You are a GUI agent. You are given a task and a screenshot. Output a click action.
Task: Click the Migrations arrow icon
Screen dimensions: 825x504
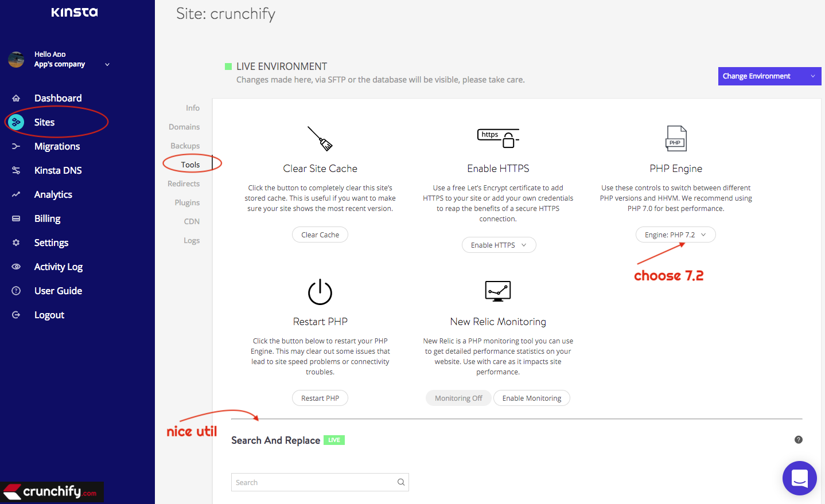click(x=16, y=146)
